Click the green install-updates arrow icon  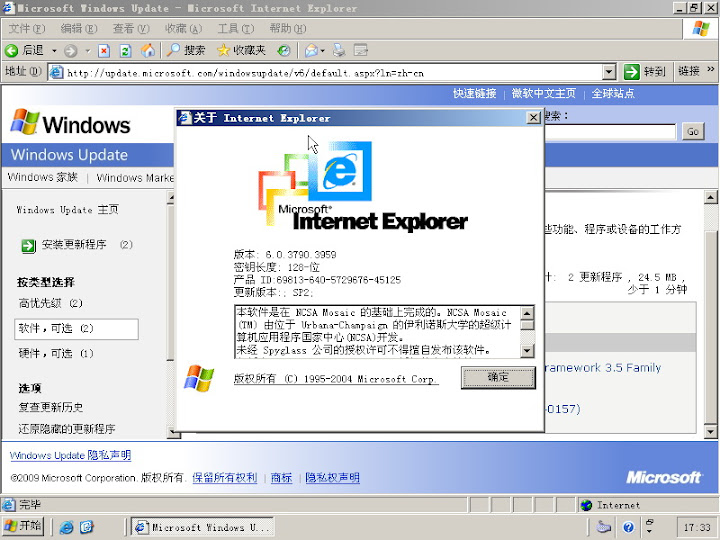(28, 246)
